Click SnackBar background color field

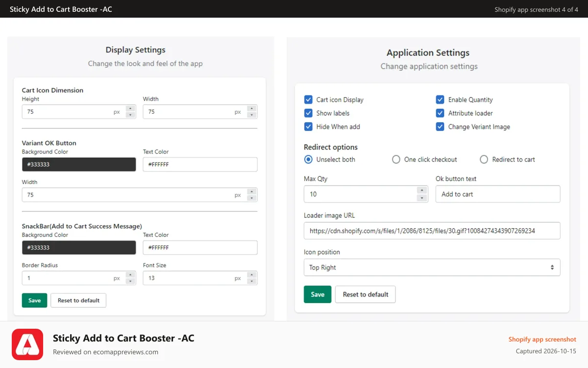[79, 248]
